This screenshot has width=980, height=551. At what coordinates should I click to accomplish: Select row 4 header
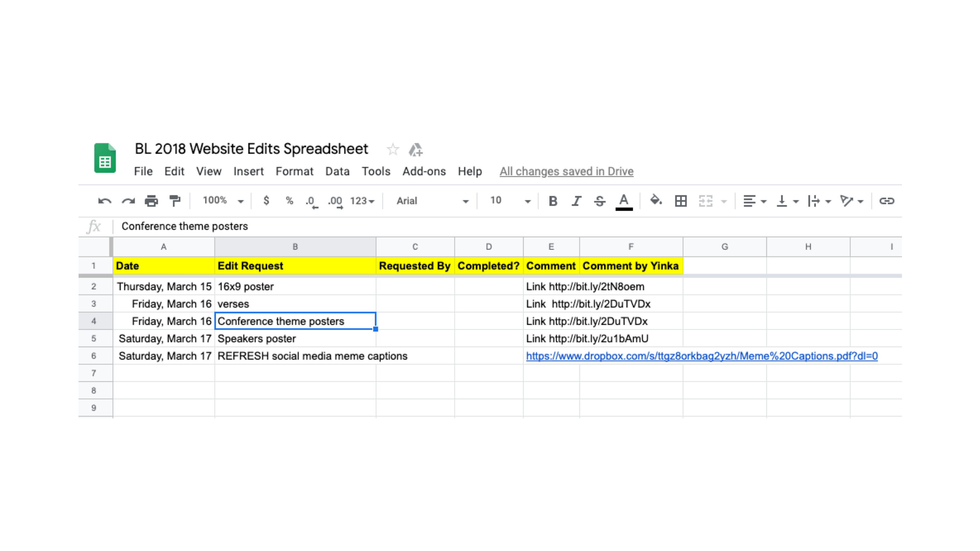tap(94, 321)
